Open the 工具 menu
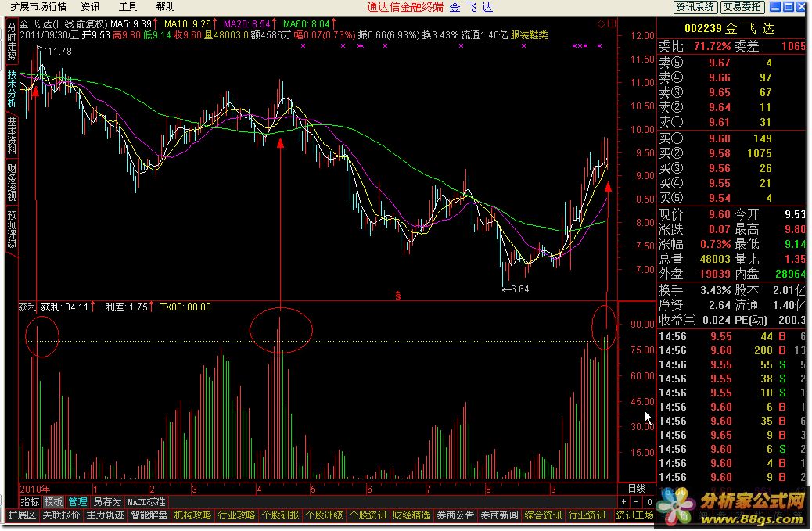 pyautogui.click(x=128, y=7)
